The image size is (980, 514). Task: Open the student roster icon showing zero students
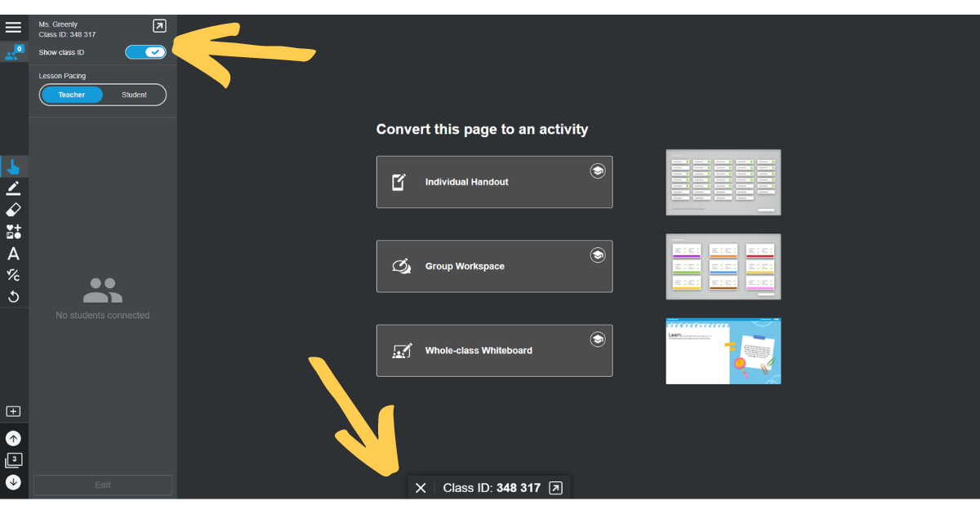click(13, 52)
